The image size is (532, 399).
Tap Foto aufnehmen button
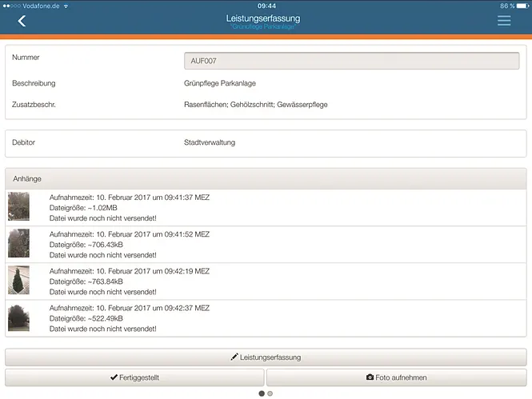pyautogui.click(x=397, y=377)
